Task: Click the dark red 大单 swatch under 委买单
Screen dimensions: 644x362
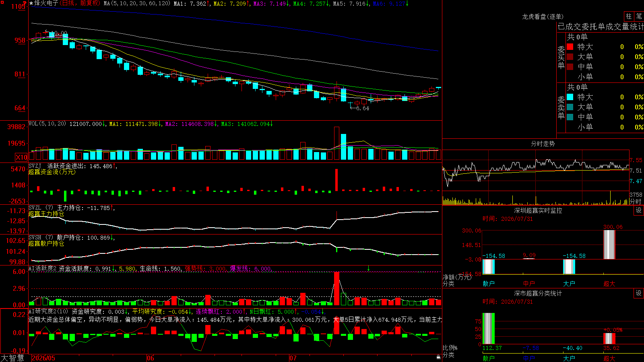Action: (570, 57)
